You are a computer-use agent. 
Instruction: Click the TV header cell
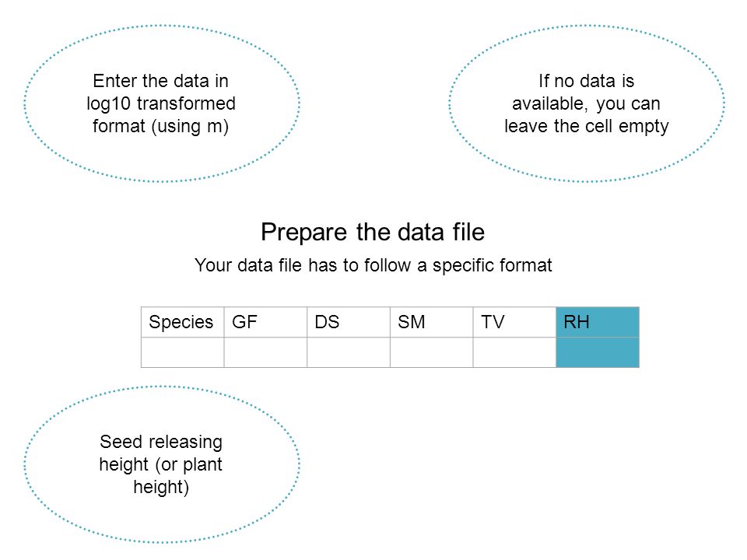click(514, 322)
